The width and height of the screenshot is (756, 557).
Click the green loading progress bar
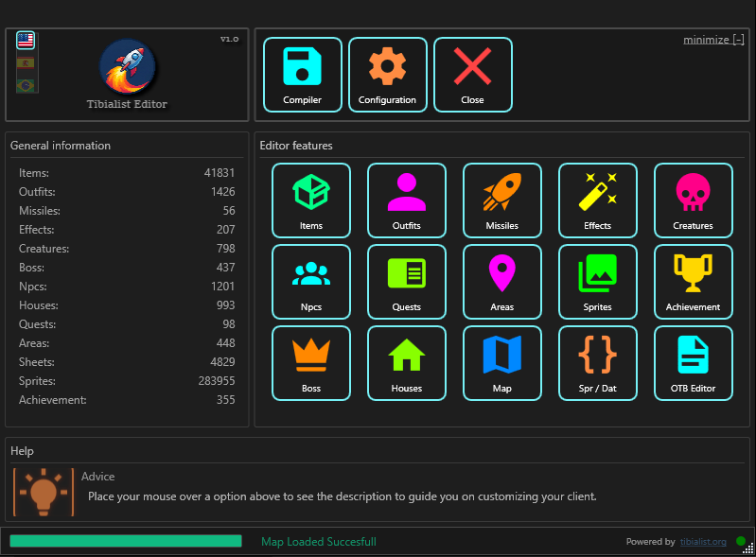[x=126, y=541]
